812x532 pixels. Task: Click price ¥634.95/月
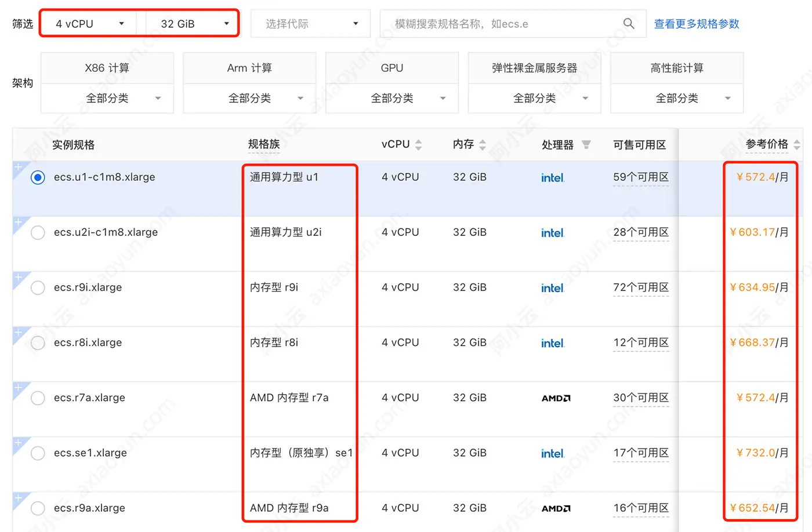click(x=759, y=287)
